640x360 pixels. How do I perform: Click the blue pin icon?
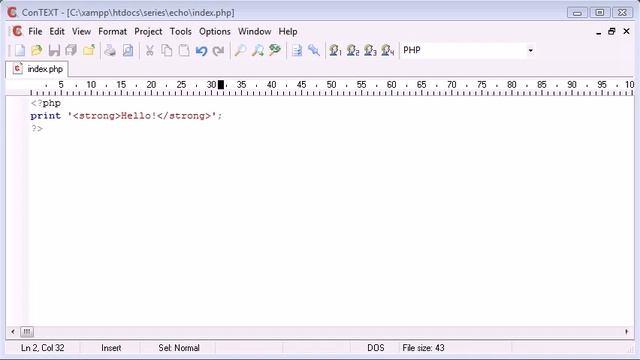pyautogui.click(x=314, y=51)
